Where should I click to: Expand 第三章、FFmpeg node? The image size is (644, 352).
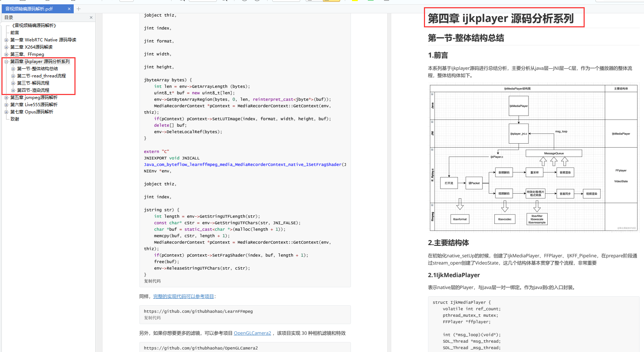(6, 54)
